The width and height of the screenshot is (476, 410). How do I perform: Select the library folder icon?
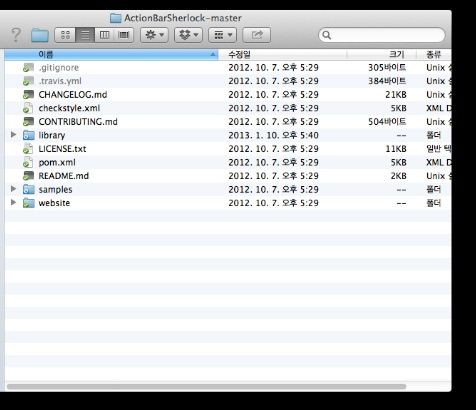(29, 135)
